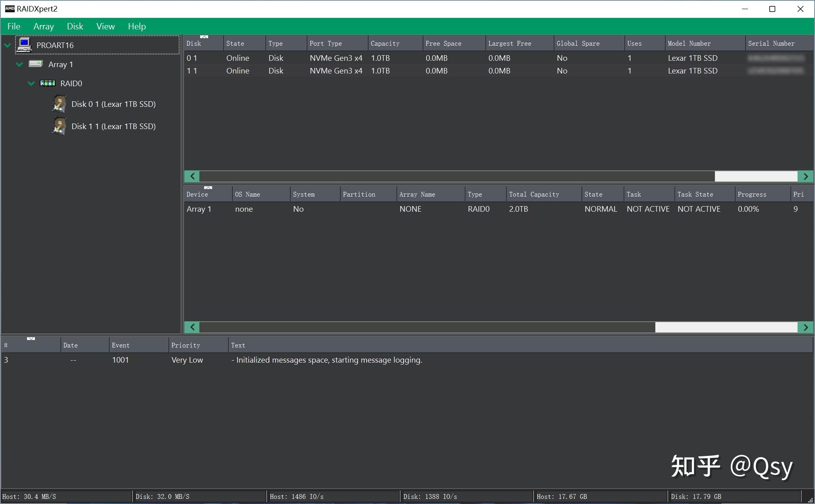Click right arrow of disk list scrollbar

click(x=805, y=176)
